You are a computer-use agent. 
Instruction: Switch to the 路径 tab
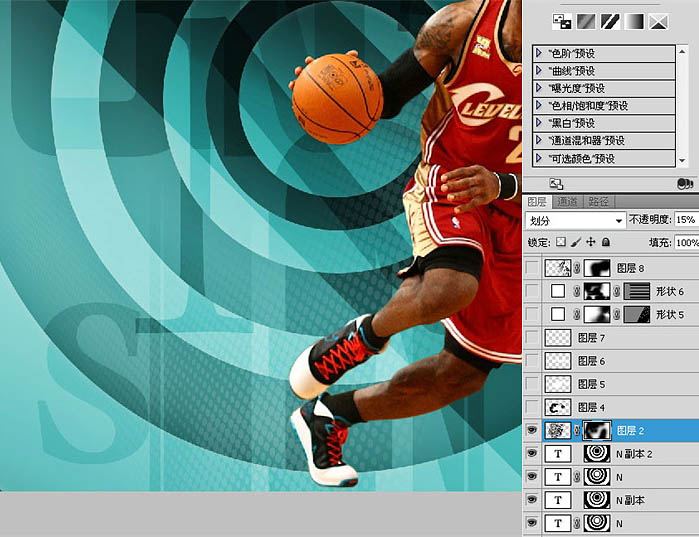[x=598, y=201]
